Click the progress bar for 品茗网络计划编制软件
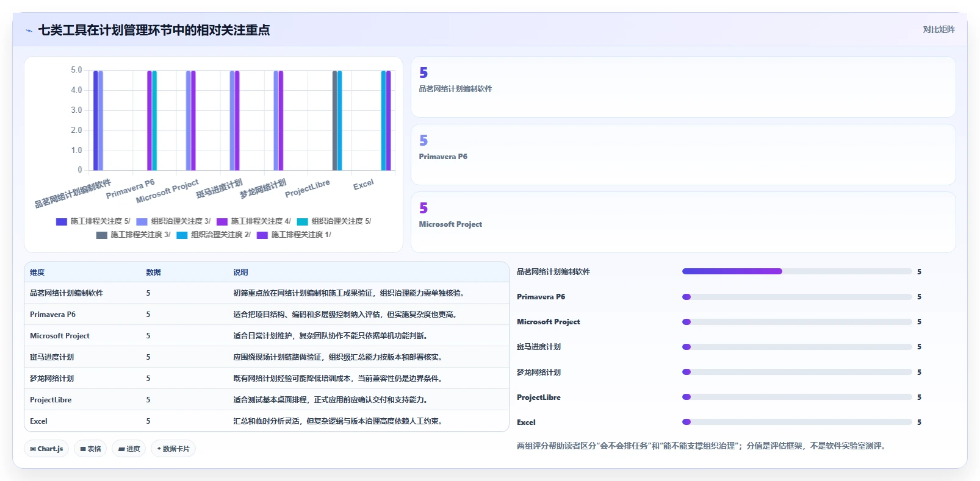The width and height of the screenshot is (980, 481). tap(797, 271)
